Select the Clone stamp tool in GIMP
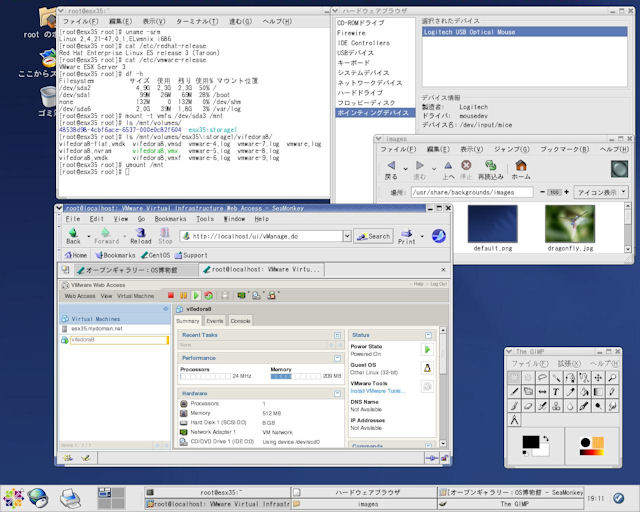640x512 pixels. [556, 406]
